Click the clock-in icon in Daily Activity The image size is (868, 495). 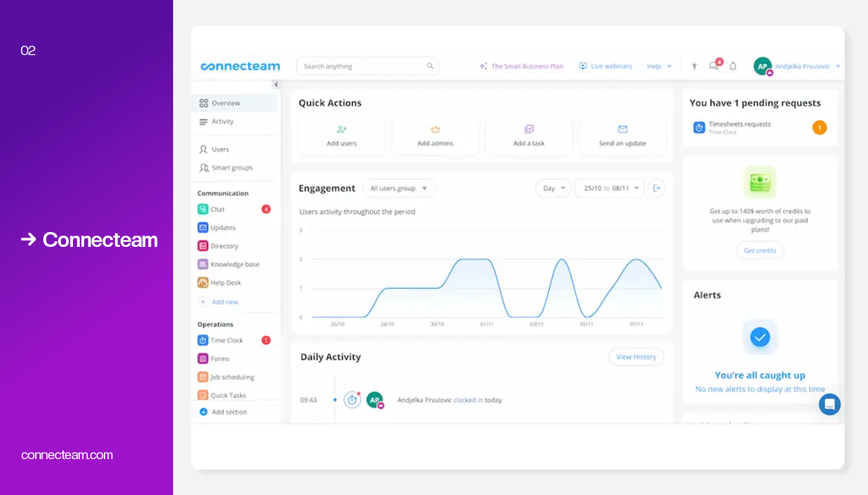352,400
